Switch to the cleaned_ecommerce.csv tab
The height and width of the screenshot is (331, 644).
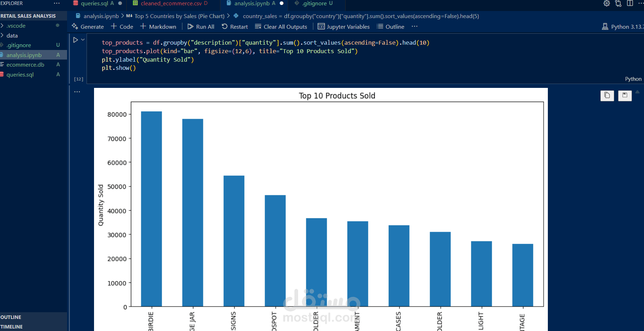click(171, 4)
